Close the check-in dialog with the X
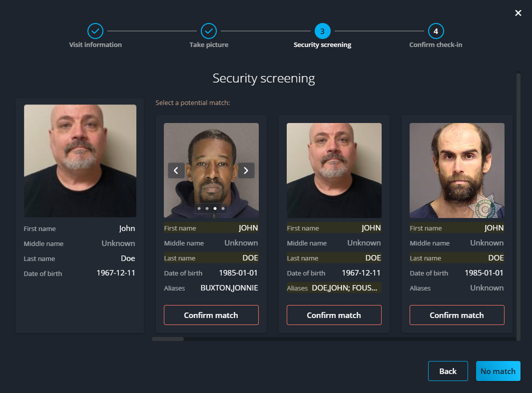Image resolution: width=532 pixels, height=393 pixels. tap(518, 13)
